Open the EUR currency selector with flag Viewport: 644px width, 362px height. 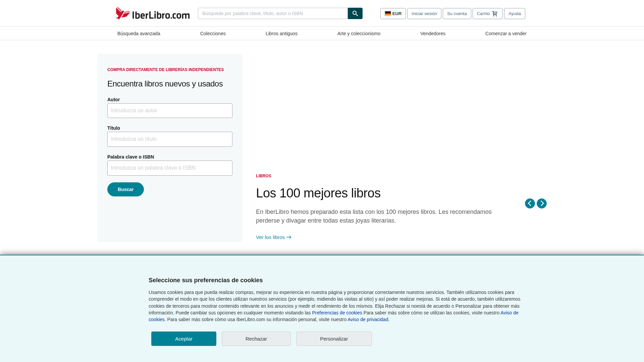393,14
